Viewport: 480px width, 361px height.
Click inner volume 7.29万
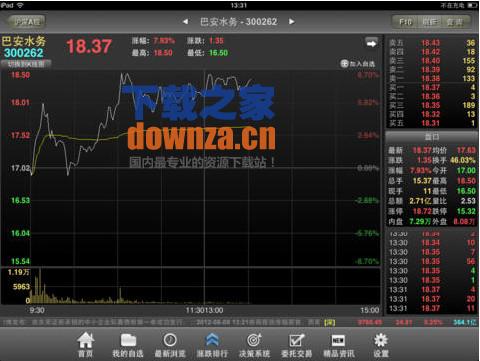pos(420,222)
